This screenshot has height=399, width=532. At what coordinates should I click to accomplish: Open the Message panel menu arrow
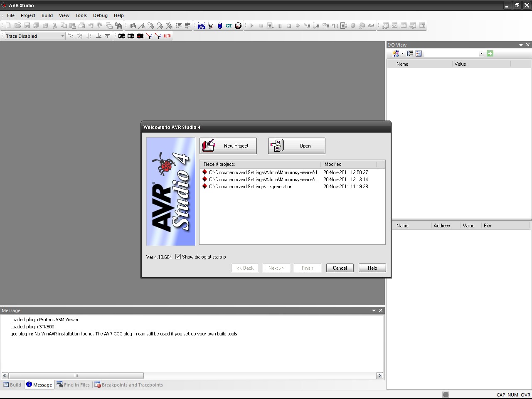374,310
